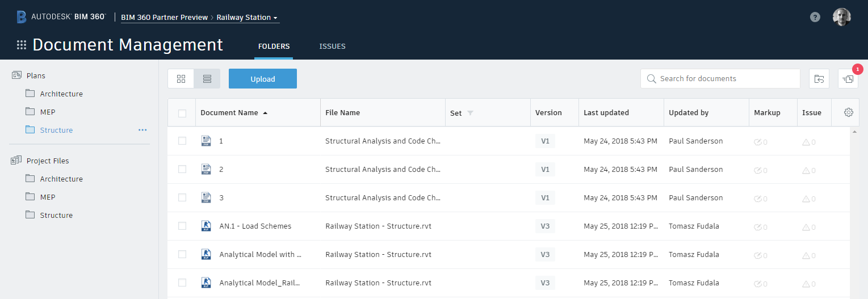Open the notification icon with red badge
This screenshot has height=299, width=868.
tap(848, 79)
